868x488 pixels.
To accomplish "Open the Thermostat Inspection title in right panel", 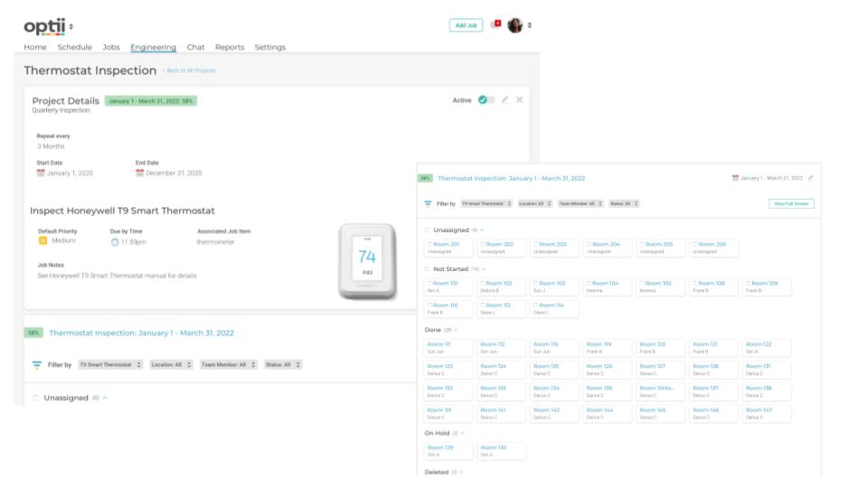I will pyautogui.click(x=511, y=178).
